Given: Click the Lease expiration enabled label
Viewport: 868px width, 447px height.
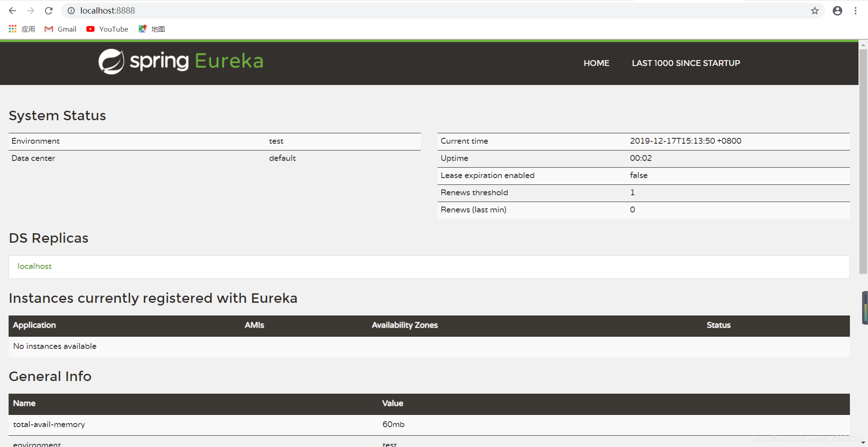Looking at the screenshot, I should click(487, 175).
